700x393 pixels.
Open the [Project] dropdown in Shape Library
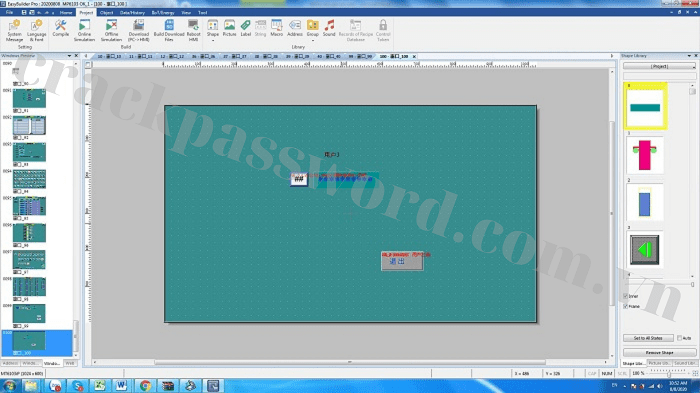(659, 66)
